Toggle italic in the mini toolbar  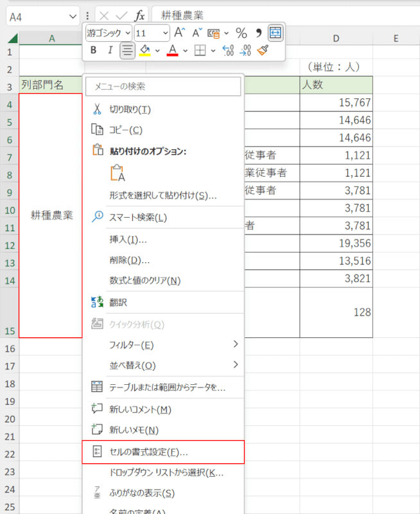pyautogui.click(x=110, y=50)
